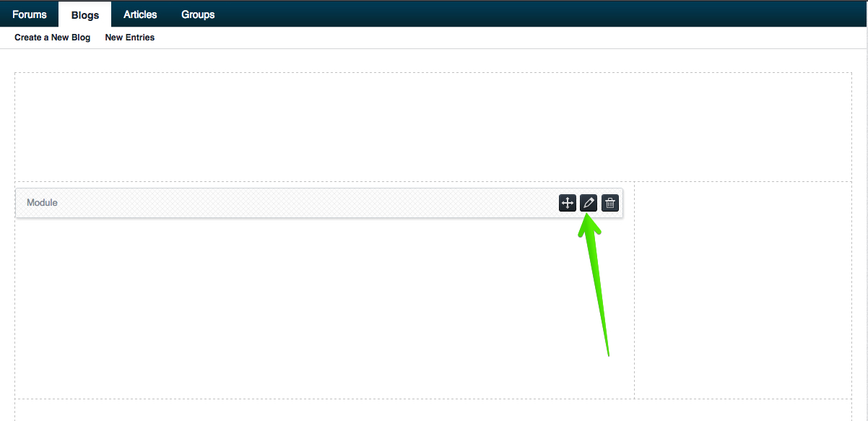
Task: Click dashed divider between main and sidebar columns
Action: [x=634, y=290]
